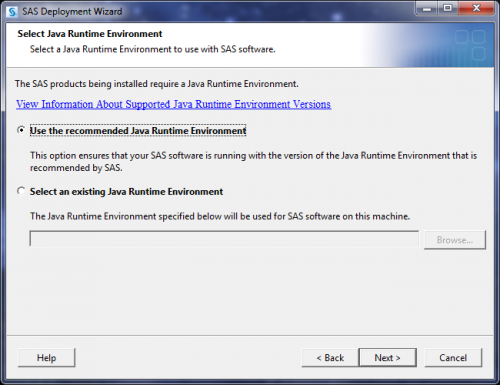500x385 pixels.
Task: Open the Supported Java Runtime Environment Versions link
Action: click(173, 104)
